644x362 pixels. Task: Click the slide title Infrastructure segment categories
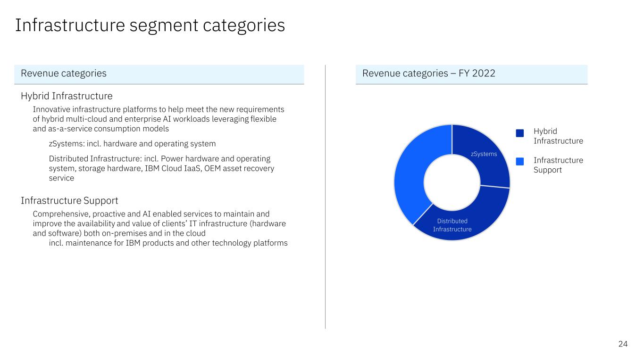tap(150, 25)
